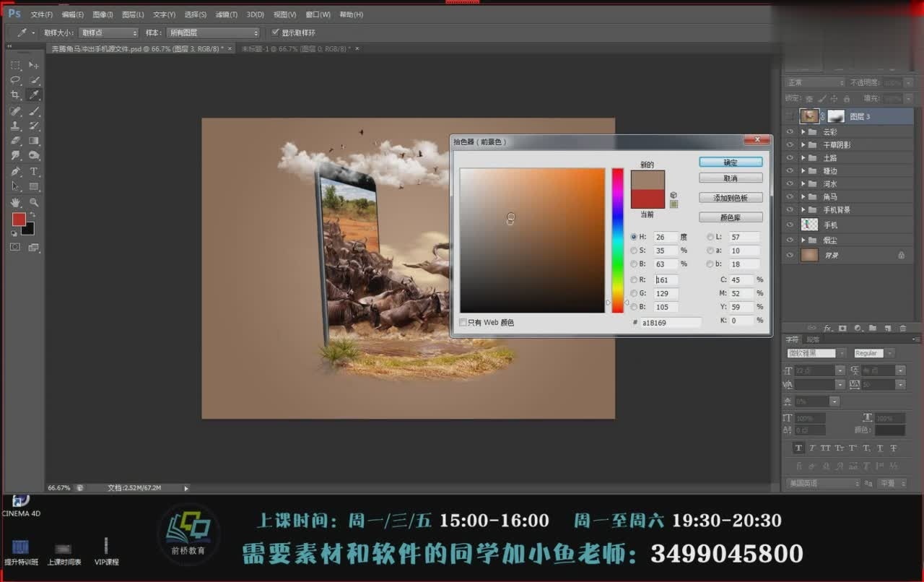Open the 文件(F) menu
The height and width of the screenshot is (582, 924).
click(41, 14)
